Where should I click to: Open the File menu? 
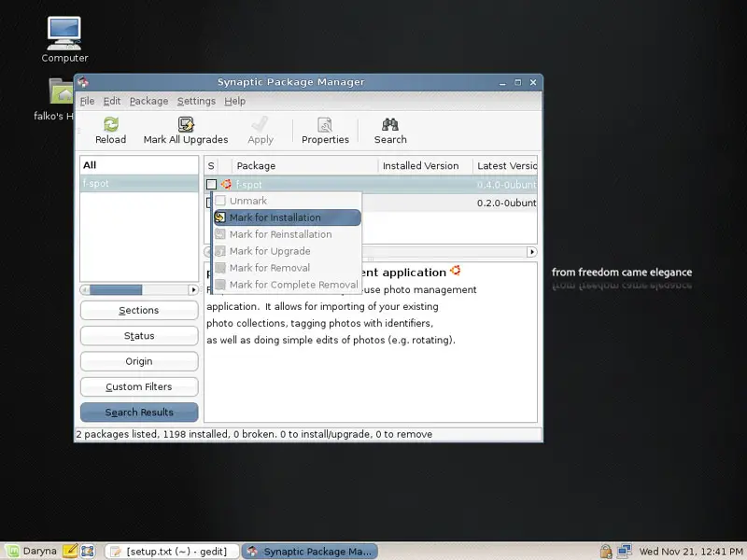pyautogui.click(x=87, y=101)
